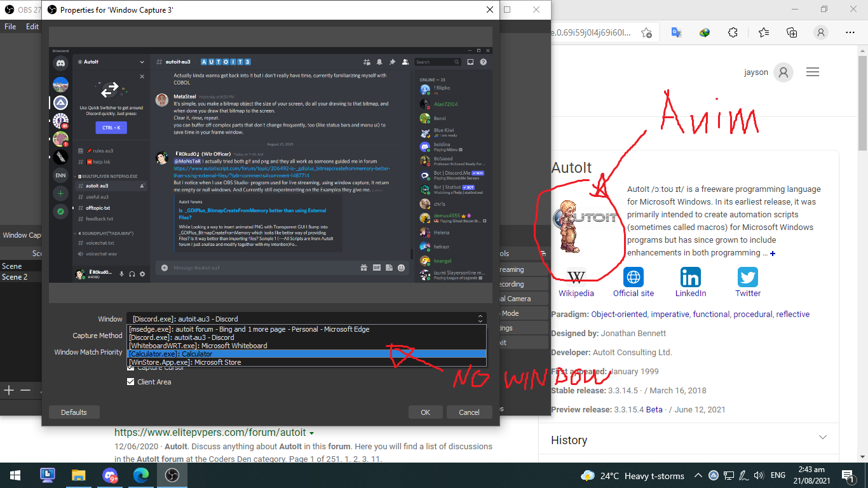Toggle the microphone mute in Discord
The height and width of the screenshot is (488, 868).
pyautogui.click(x=121, y=274)
